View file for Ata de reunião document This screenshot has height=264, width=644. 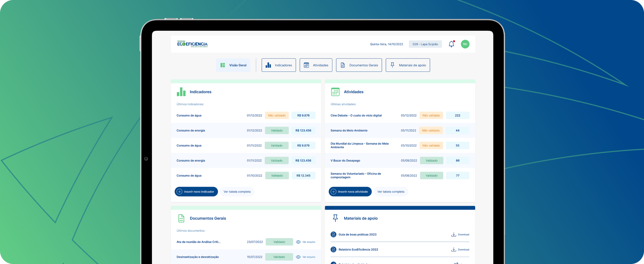click(306, 242)
